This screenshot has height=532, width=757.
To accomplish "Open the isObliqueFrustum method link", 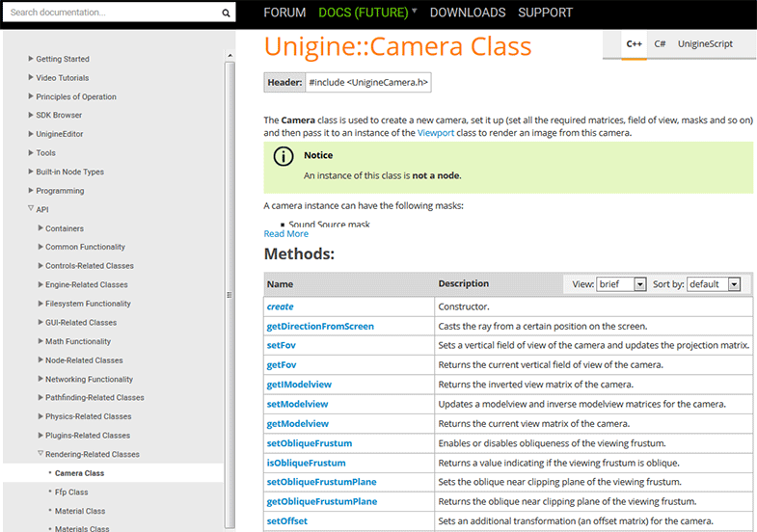I will click(306, 463).
